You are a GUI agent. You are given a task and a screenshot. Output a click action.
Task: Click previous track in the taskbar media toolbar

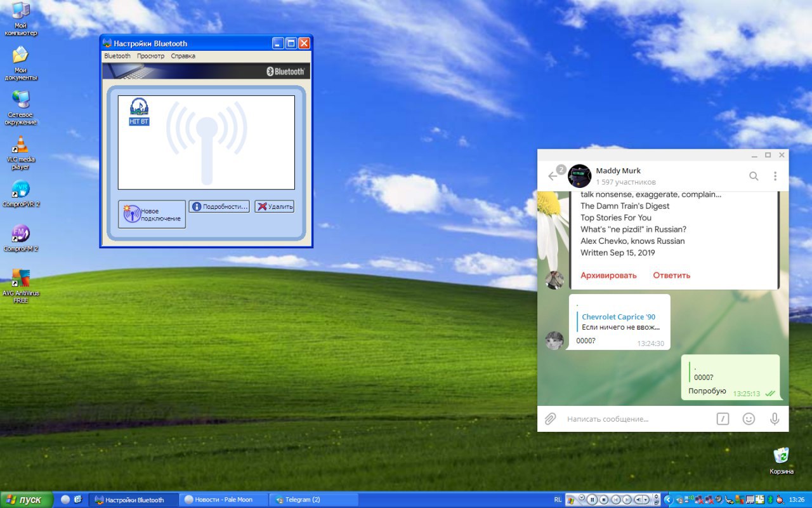[616, 500]
